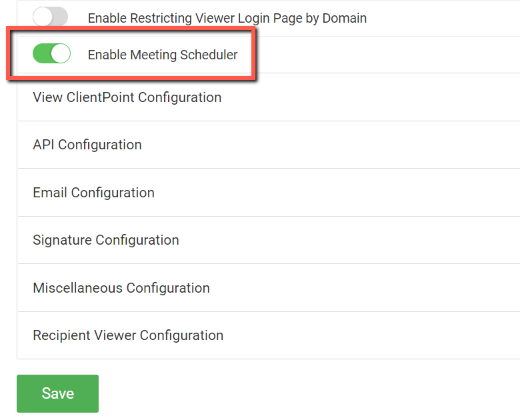Click the 'Enable Restricting Viewer Login Page by Domain' label
520x419 pixels.
point(227,18)
